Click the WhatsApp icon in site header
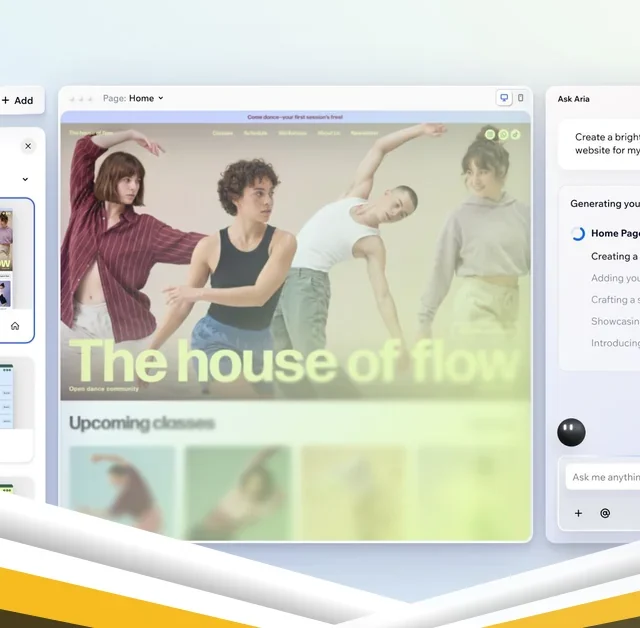This screenshot has width=640, height=628. pos(503,134)
